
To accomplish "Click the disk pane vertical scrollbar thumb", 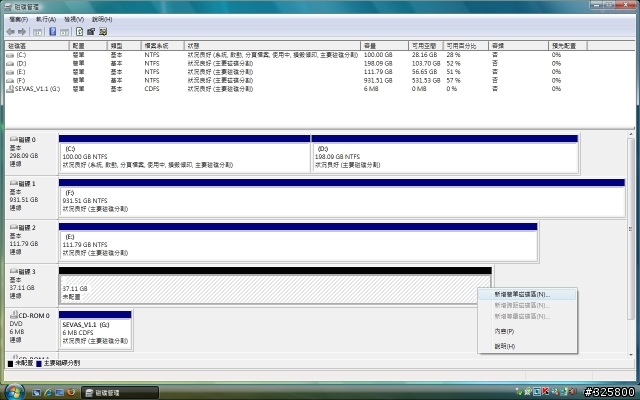I will tap(631, 229).
